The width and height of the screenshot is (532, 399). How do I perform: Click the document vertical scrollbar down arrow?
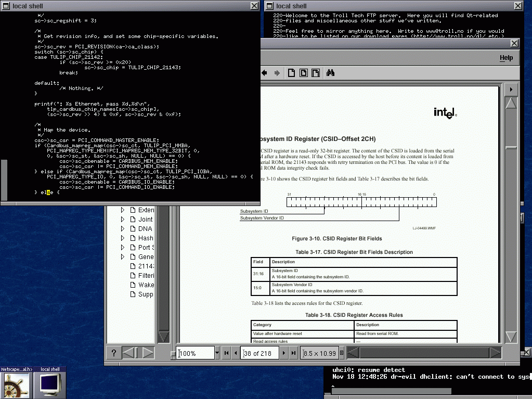click(511, 337)
